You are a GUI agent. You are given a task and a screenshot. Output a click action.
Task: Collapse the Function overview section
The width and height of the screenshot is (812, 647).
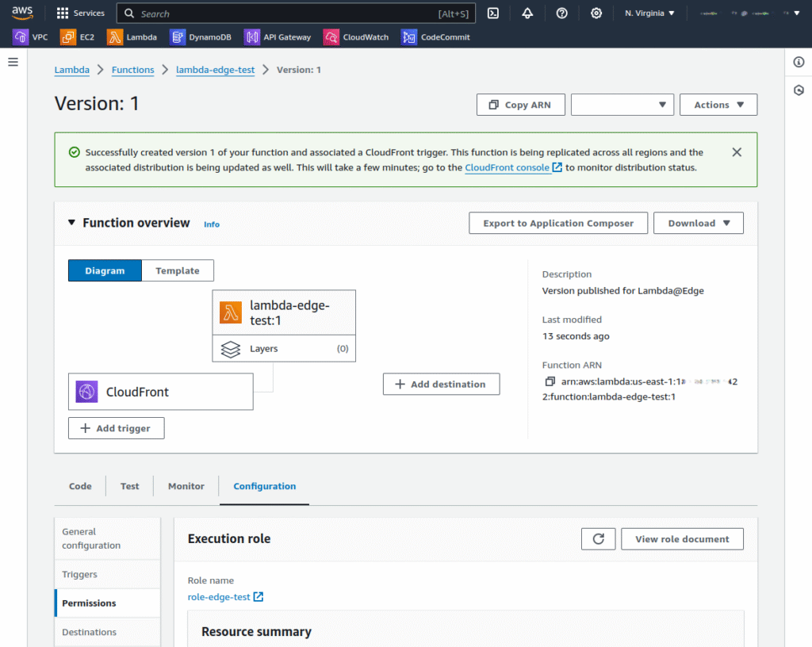pyautogui.click(x=71, y=223)
